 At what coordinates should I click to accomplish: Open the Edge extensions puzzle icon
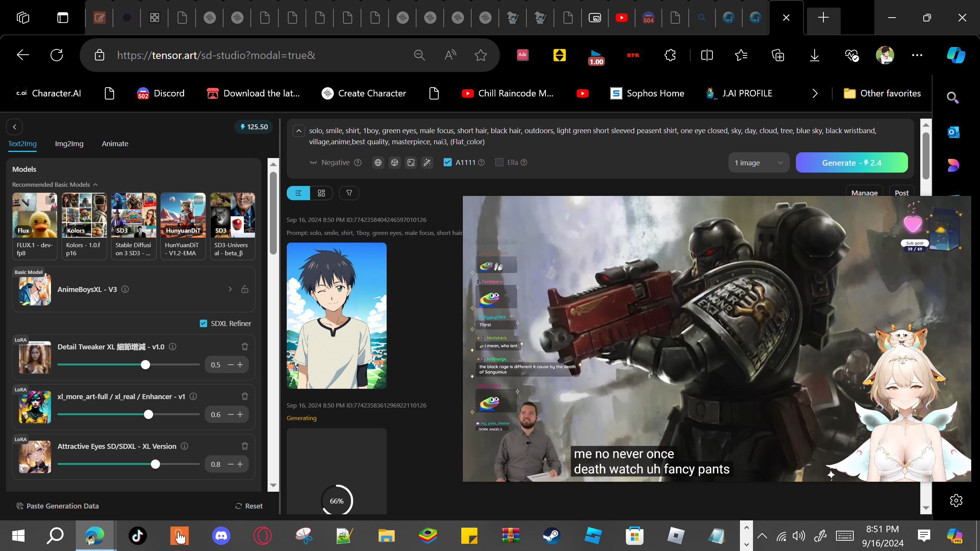(670, 55)
